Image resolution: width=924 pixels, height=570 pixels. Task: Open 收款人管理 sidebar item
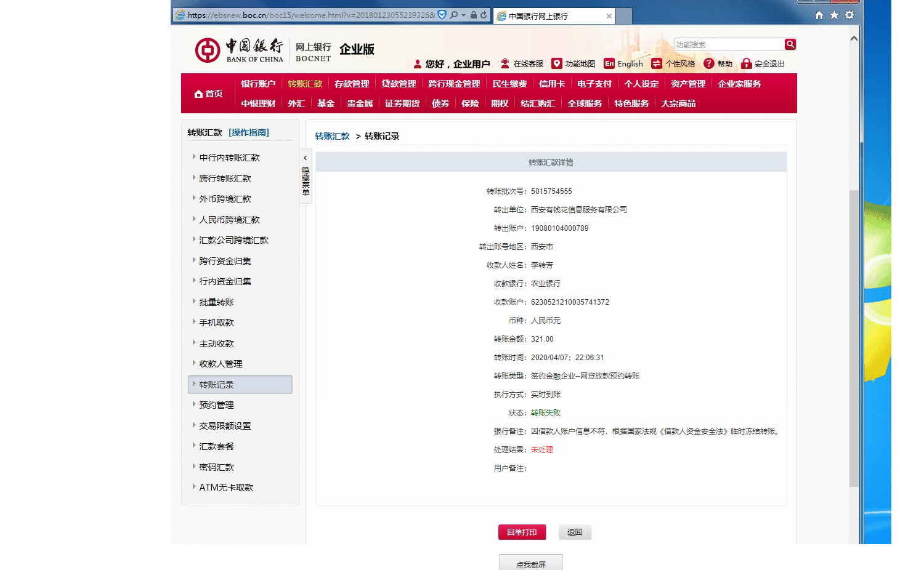click(x=221, y=364)
